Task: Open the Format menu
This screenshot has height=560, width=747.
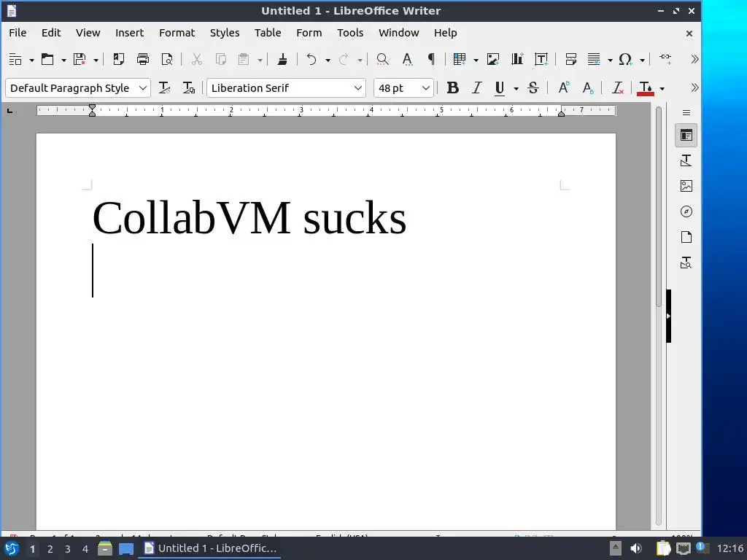Action: pyautogui.click(x=177, y=33)
